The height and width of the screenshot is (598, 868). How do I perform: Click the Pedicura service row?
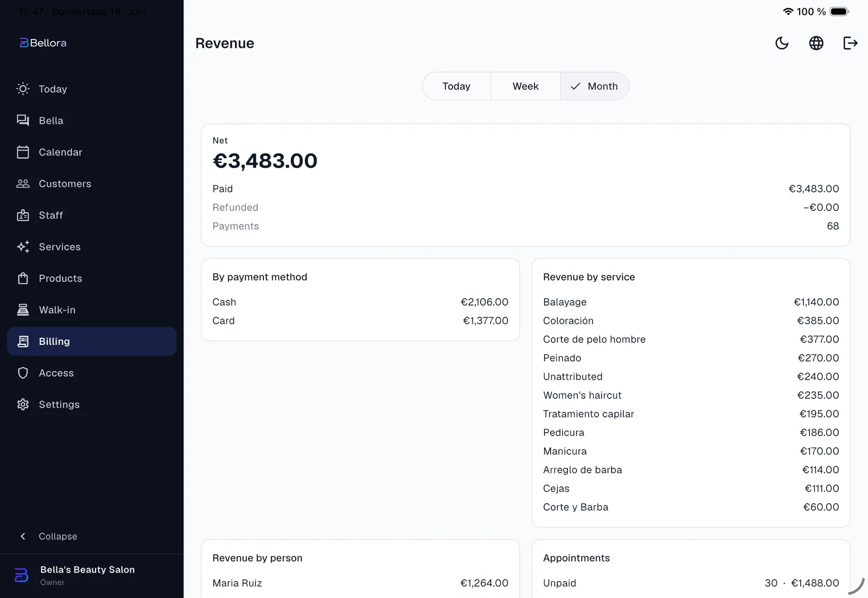691,433
